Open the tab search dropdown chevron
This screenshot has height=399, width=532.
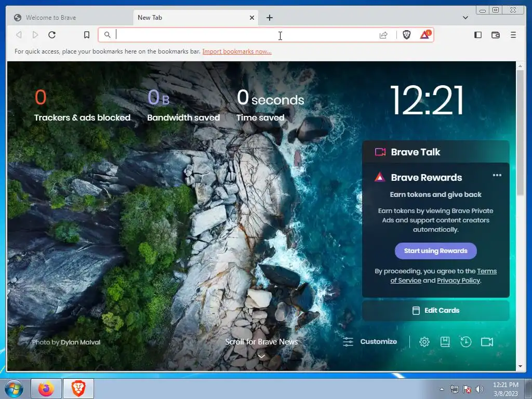(x=465, y=18)
